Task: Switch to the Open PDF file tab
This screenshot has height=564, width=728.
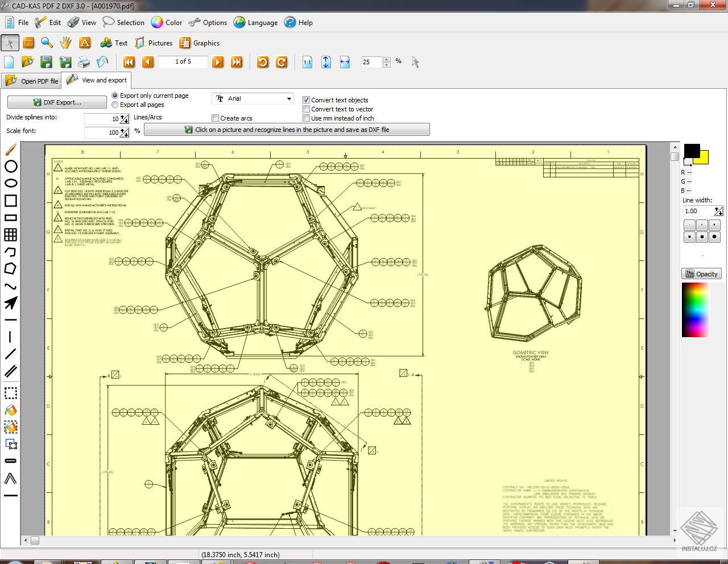Action: coord(31,80)
